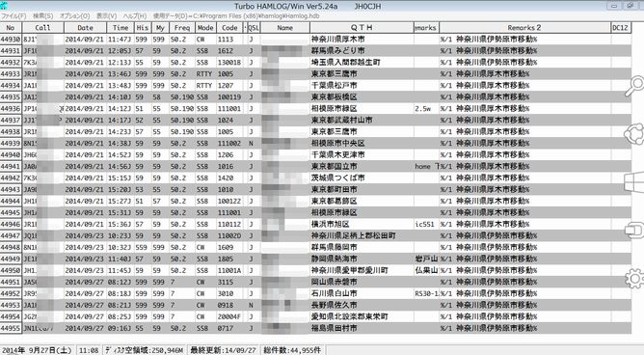The image size is (644, 355).
Task: Open the ヘルプ(H) menu
Action: (x=135, y=16)
